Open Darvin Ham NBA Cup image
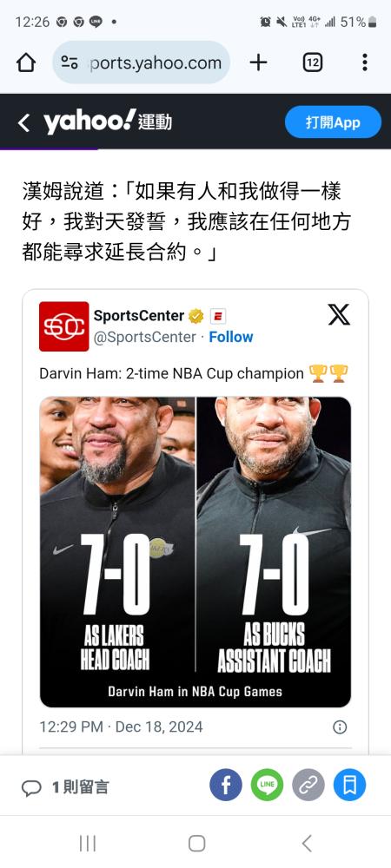Viewport: 391px width, 868px height. [x=195, y=552]
